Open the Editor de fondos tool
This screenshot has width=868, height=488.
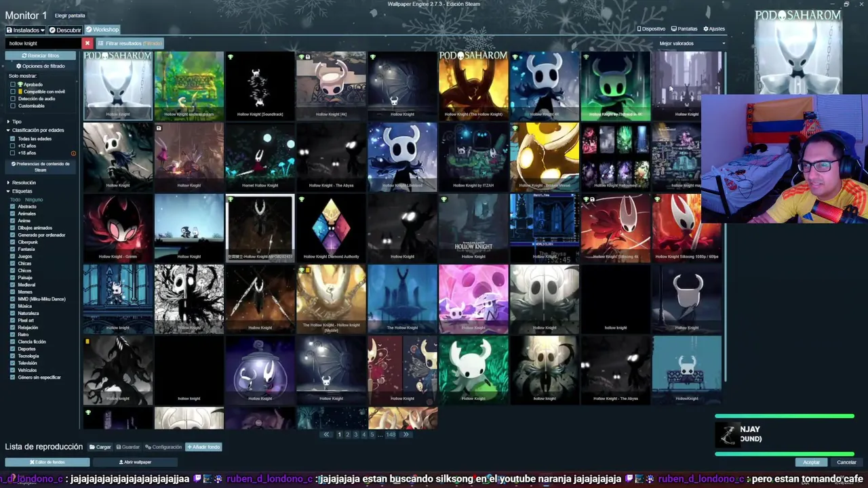(47, 462)
